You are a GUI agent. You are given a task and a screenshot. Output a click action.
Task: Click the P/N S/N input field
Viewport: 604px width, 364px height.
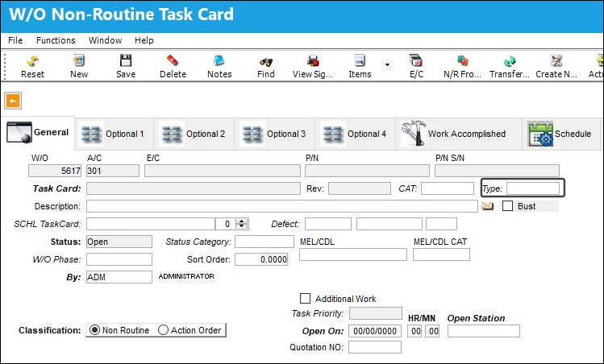[x=497, y=171]
